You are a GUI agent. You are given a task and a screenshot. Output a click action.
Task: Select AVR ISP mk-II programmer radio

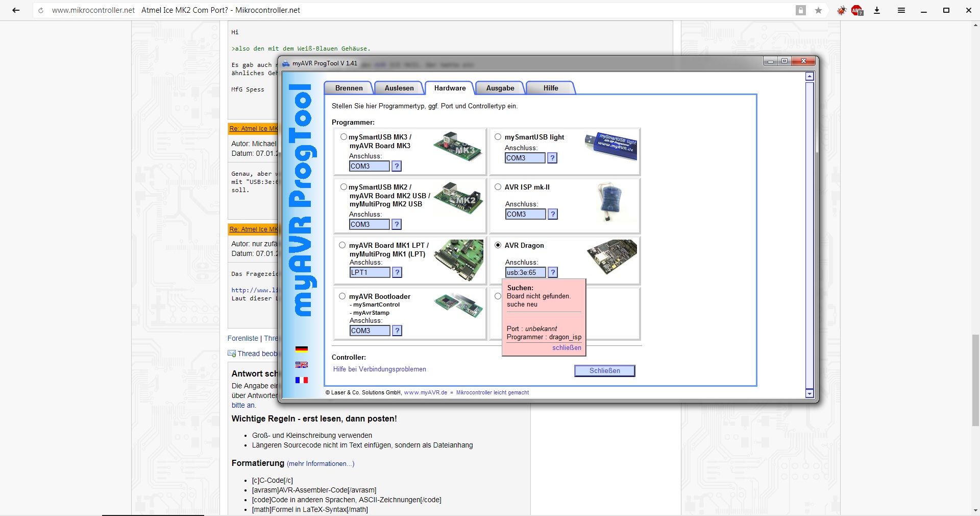pyautogui.click(x=498, y=187)
